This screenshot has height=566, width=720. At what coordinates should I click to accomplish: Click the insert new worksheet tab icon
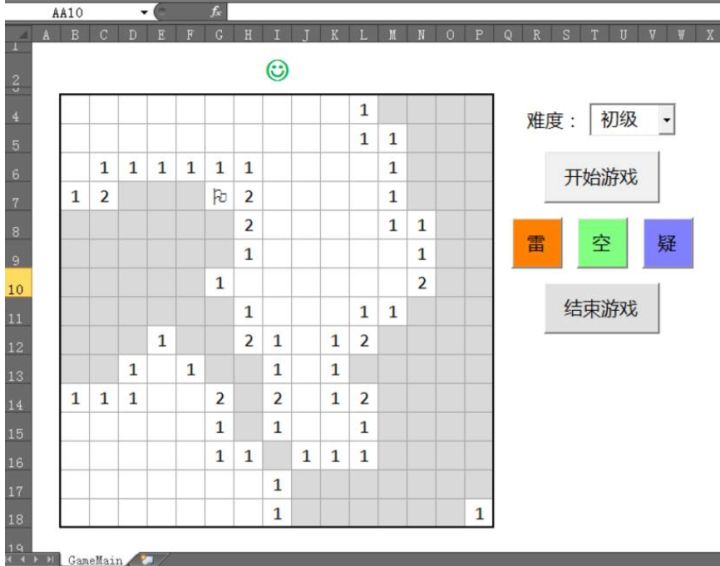(147, 560)
